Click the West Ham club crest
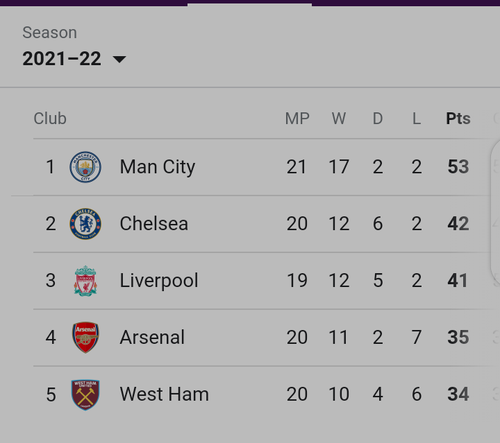This screenshot has height=443, width=500. coord(85,395)
